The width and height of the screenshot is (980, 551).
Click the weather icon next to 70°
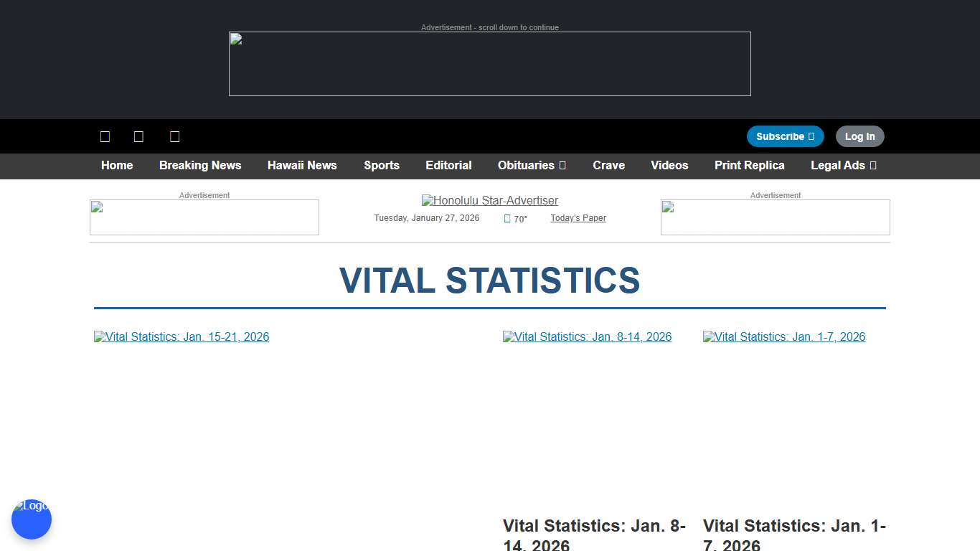click(x=507, y=219)
